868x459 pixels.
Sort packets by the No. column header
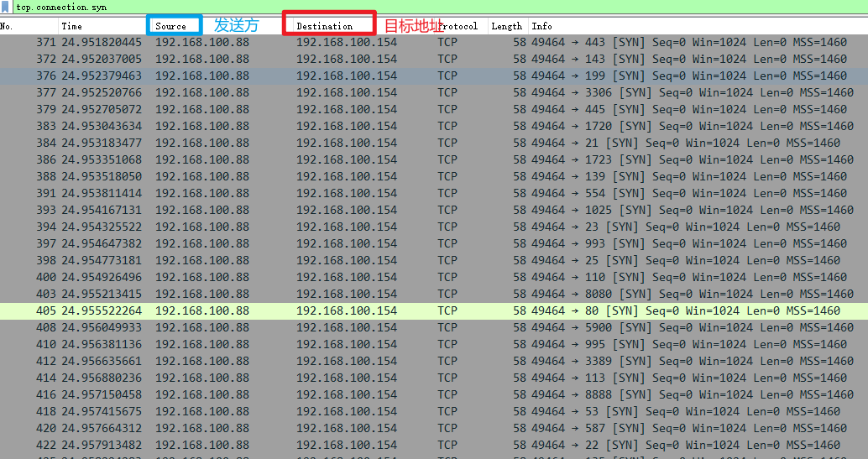[x=25, y=26]
